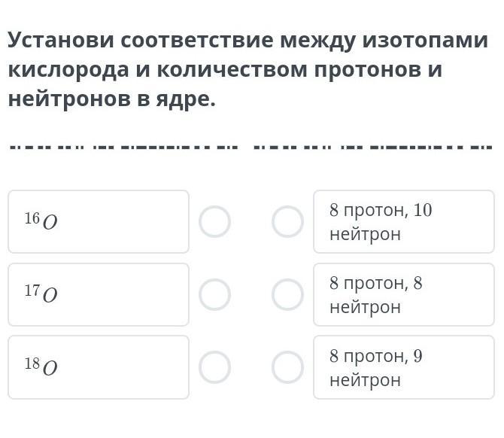The width and height of the screenshot is (504, 438).
Task: Click the superscript 17 mass number
Action: (32, 290)
